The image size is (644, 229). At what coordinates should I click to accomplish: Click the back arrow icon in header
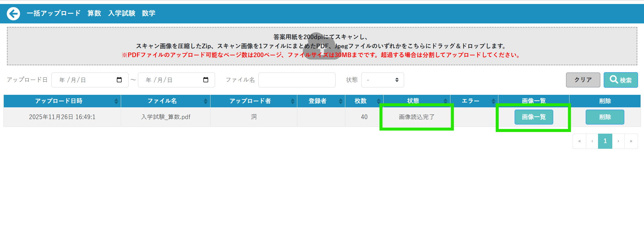(13, 13)
